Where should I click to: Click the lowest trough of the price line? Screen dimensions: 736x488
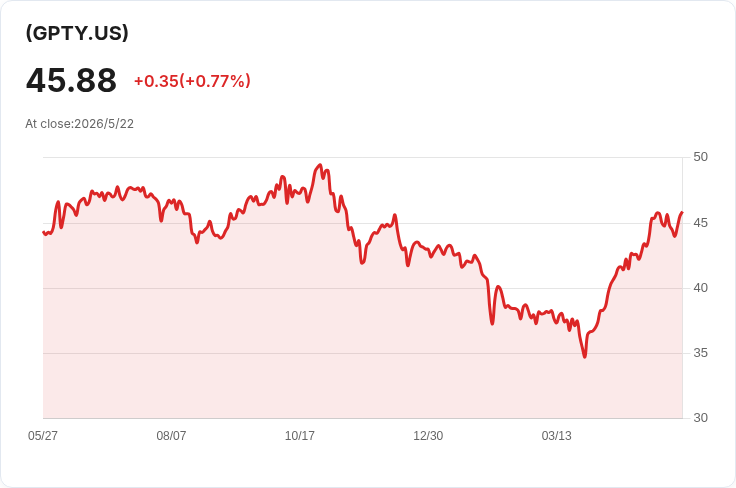coord(585,357)
